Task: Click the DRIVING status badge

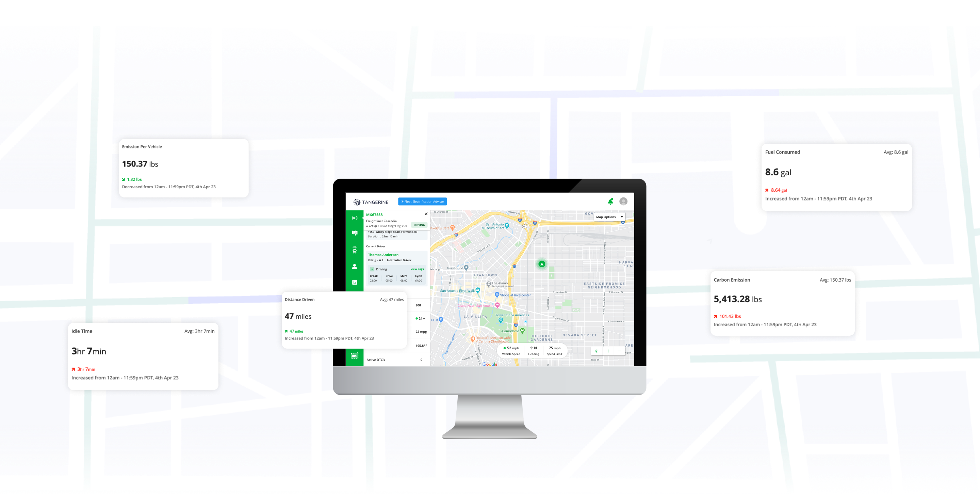Action: 419,225
